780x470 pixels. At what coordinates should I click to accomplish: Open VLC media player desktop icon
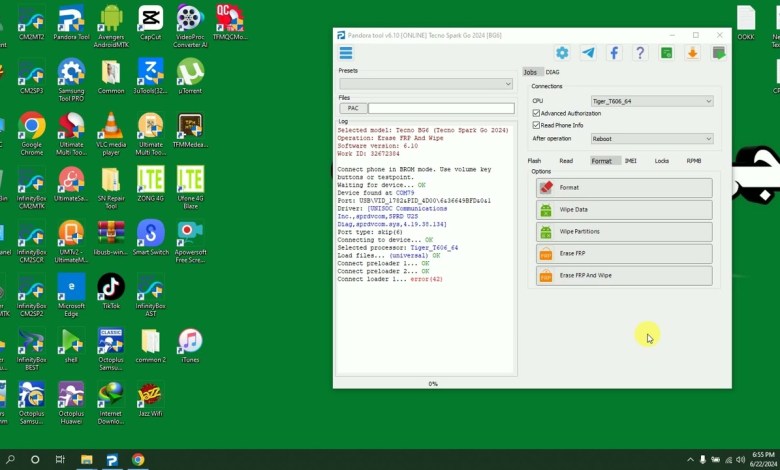(x=111, y=134)
